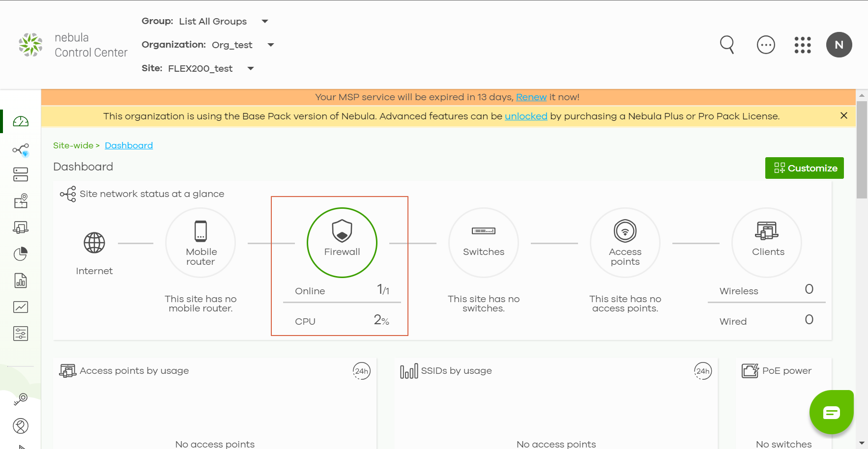868x449 pixels.
Task: Click the 'This site has no access points.' text
Action: [625, 304]
